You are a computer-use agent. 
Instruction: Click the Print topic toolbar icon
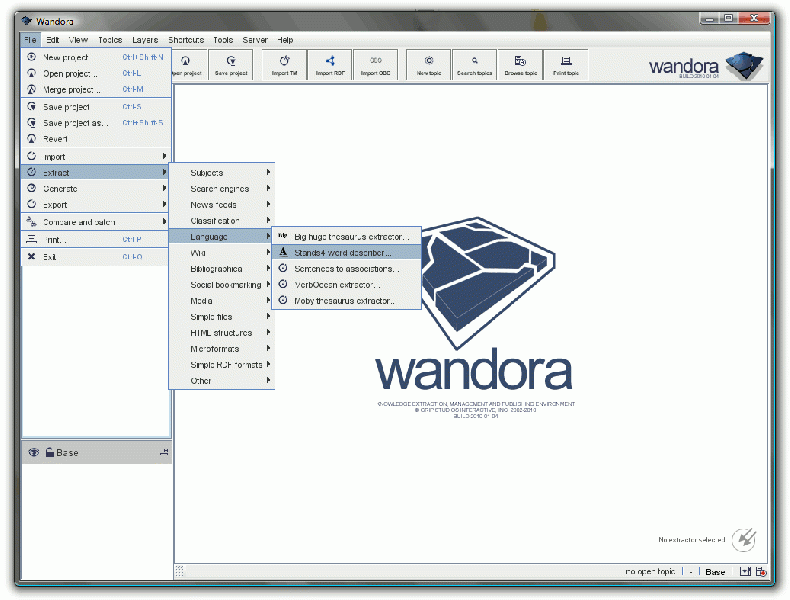(566, 64)
